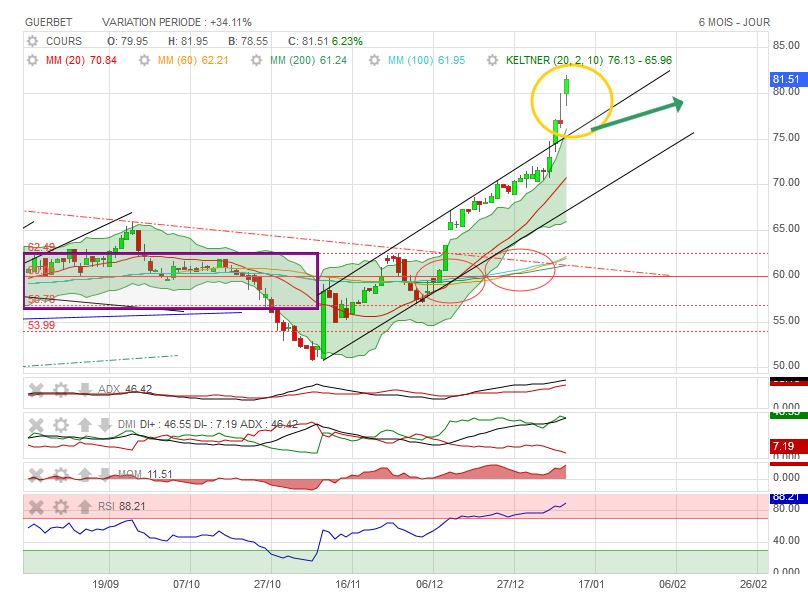
Task: Click VARIATION PERIODE +34.11% text
Action: coord(177,22)
